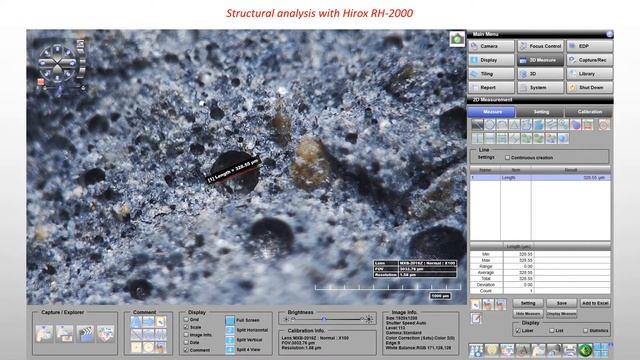
Task: Enable Continuous creation checkbox
Action: tap(507, 158)
